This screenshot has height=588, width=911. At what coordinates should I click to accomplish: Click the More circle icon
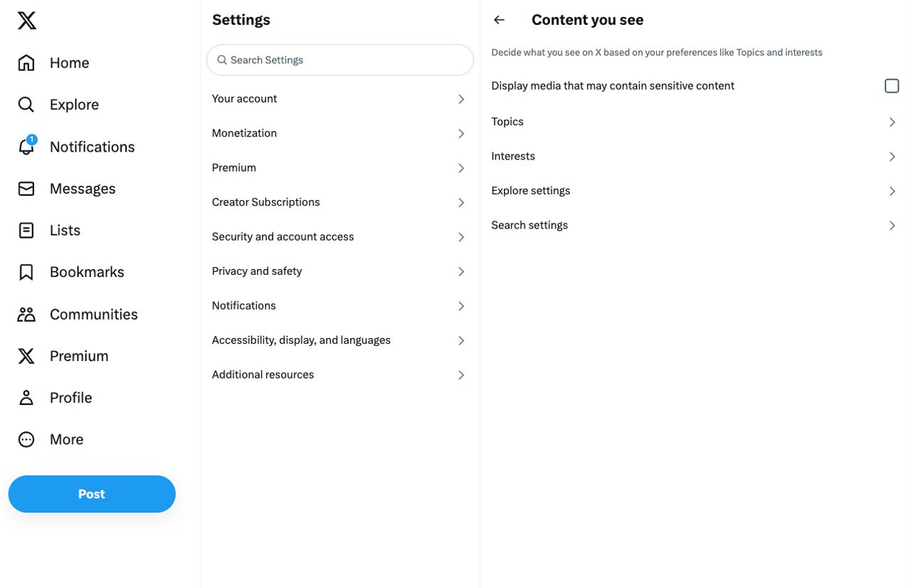point(26,439)
